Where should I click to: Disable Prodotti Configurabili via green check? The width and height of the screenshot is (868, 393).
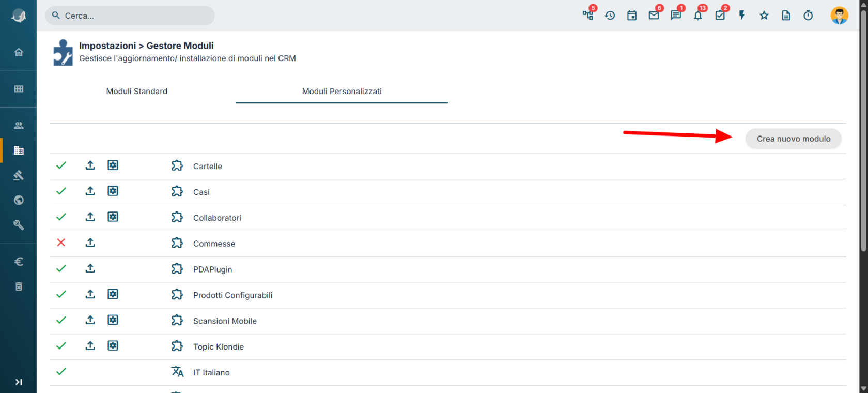pyautogui.click(x=61, y=294)
